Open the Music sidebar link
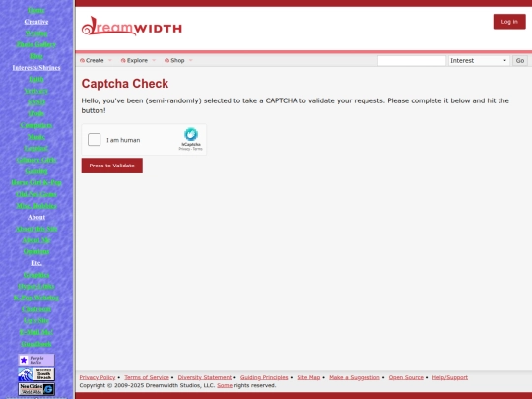The height and width of the screenshot is (399, 532). coord(36,137)
